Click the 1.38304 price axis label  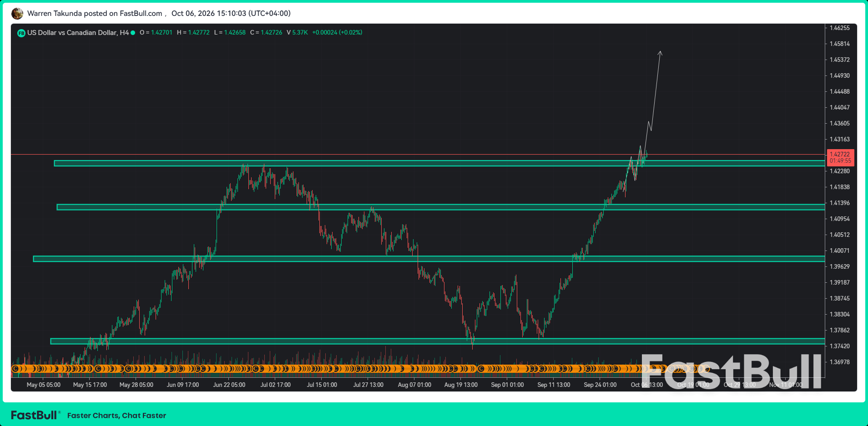(x=839, y=314)
